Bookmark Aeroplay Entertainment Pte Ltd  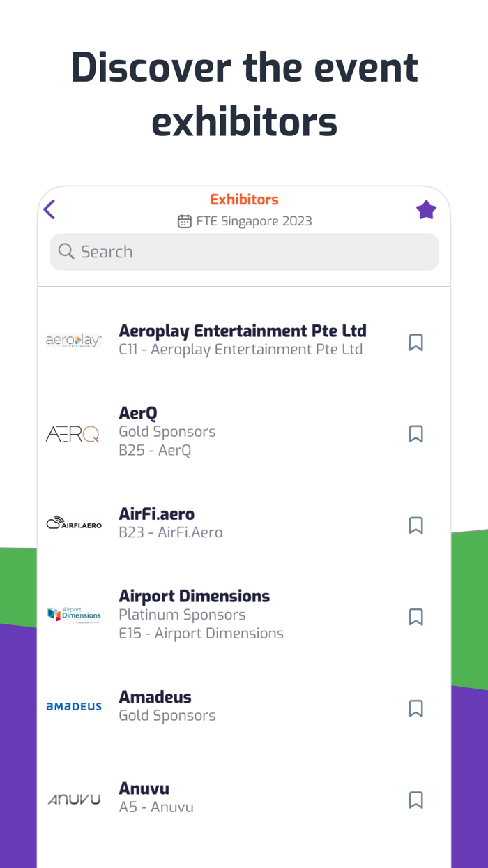click(415, 342)
